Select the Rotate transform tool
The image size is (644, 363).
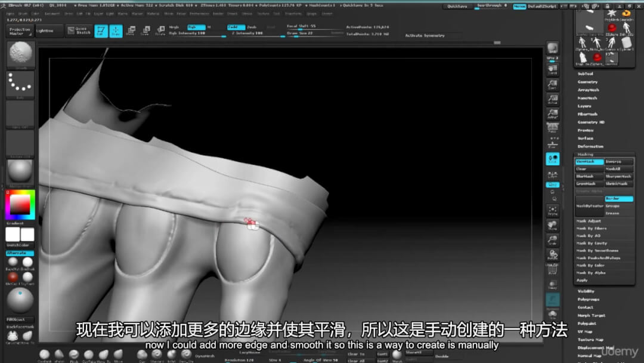[160, 31]
